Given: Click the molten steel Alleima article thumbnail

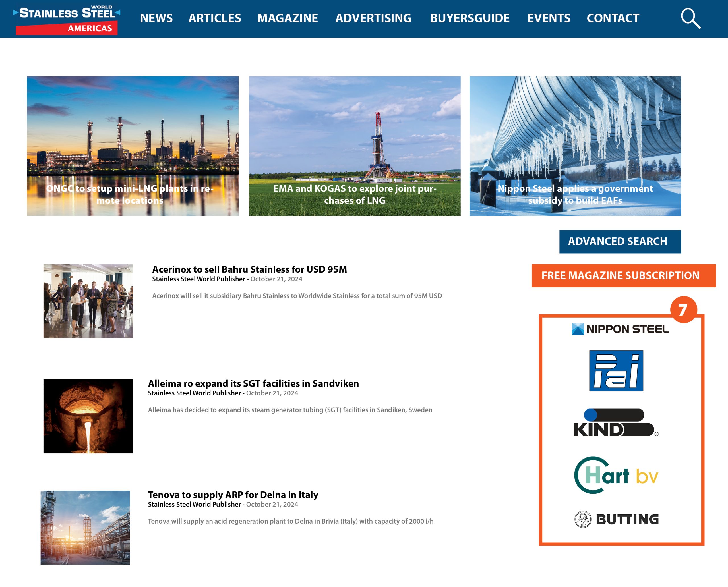Looking at the screenshot, I should (88, 416).
